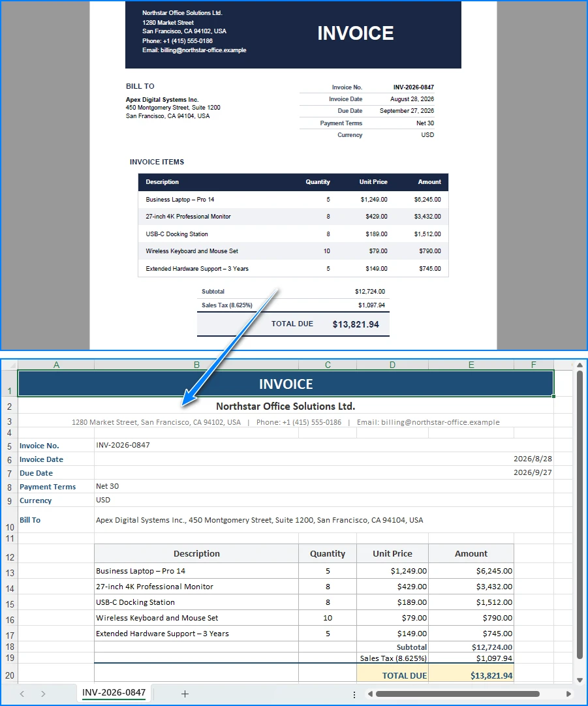Click 'Business Laptop – Pro 14' spreadsheet cell
The width and height of the screenshot is (588, 706).
coord(196,571)
